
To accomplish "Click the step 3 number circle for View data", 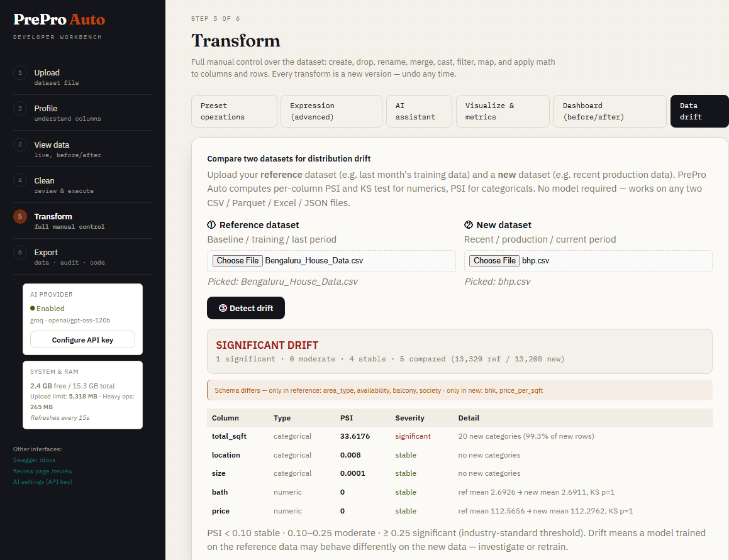I will click(20, 145).
